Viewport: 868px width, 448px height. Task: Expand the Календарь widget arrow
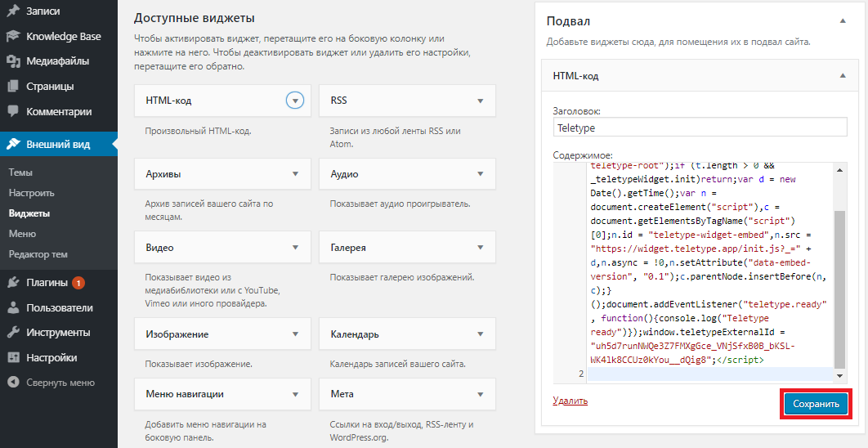click(480, 334)
